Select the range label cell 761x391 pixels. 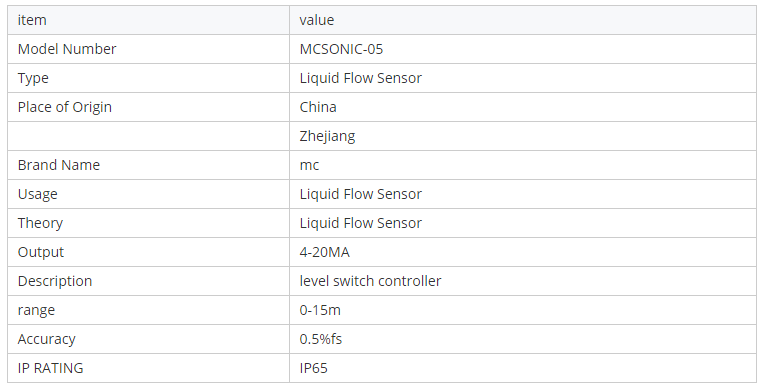pyautogui.click(x=149, y=310)
